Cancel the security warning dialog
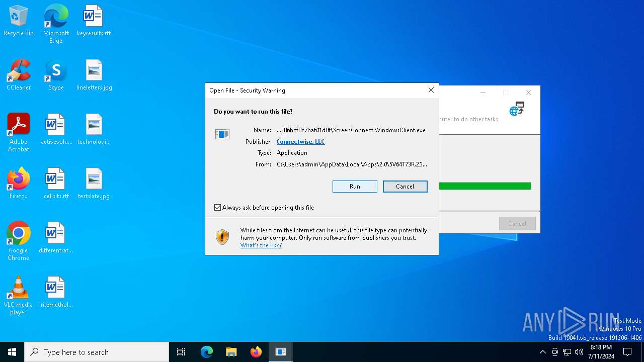Image resolution: width=644 pixels, height=362 pixels. click(x=405, y=187)
